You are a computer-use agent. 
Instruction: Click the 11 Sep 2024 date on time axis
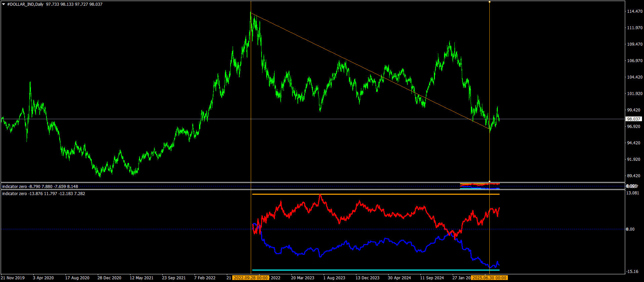click(432, 278)
